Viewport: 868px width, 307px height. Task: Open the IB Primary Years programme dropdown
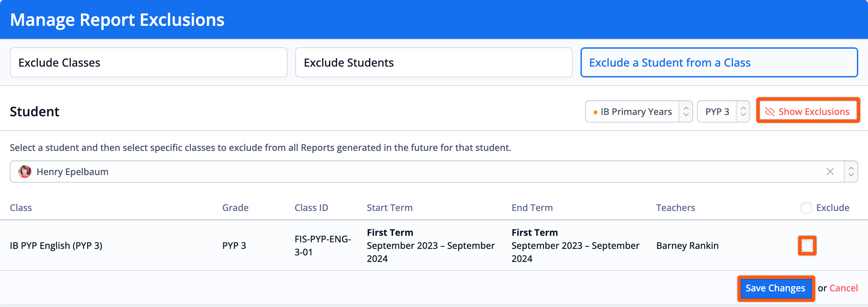click(x=639, y=112)
